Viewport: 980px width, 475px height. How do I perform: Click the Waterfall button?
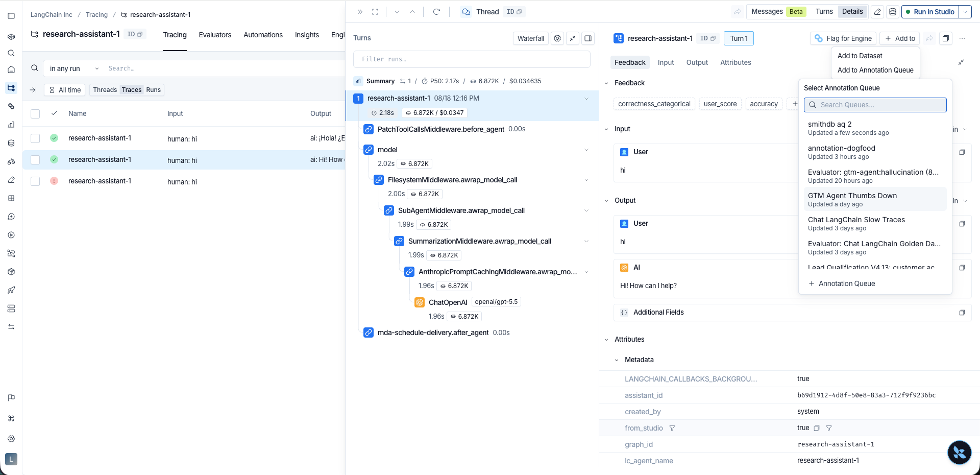[531, 38]
